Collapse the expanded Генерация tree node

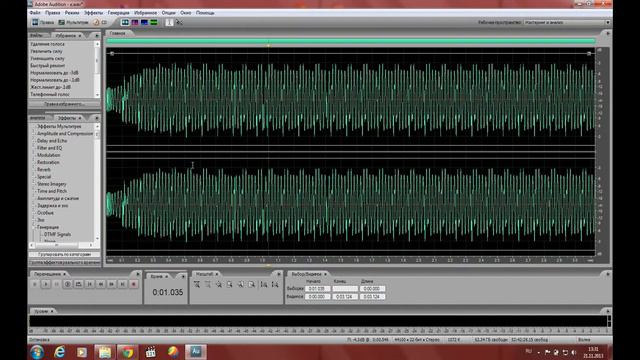(x=34, y=227)
